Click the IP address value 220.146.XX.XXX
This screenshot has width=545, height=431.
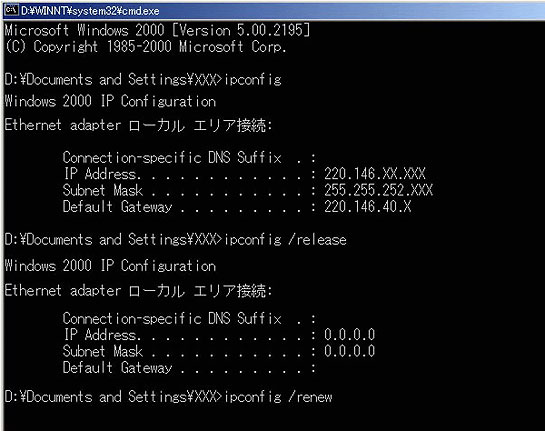pyautogui.click(x=375, y=173)
